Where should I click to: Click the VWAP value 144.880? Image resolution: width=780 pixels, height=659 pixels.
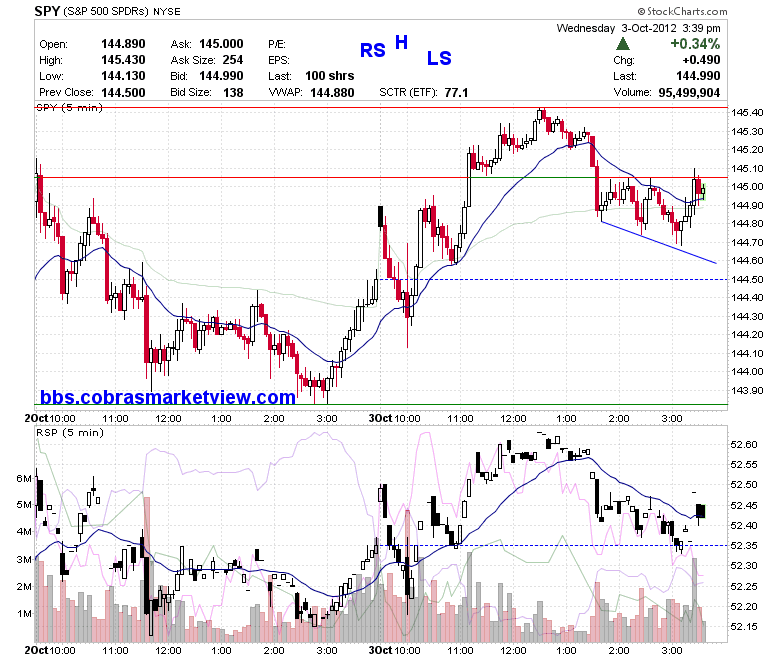[332, 92]
